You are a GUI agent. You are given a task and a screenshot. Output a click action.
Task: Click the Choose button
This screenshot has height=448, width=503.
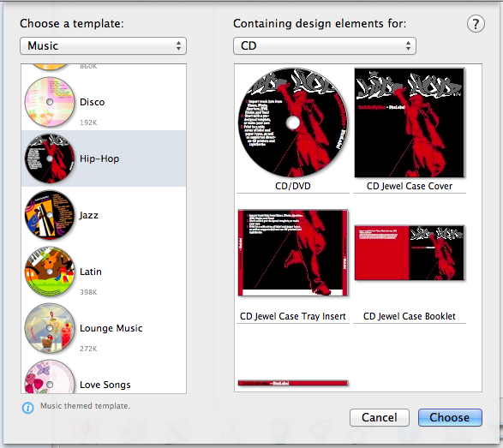(450, 417)
